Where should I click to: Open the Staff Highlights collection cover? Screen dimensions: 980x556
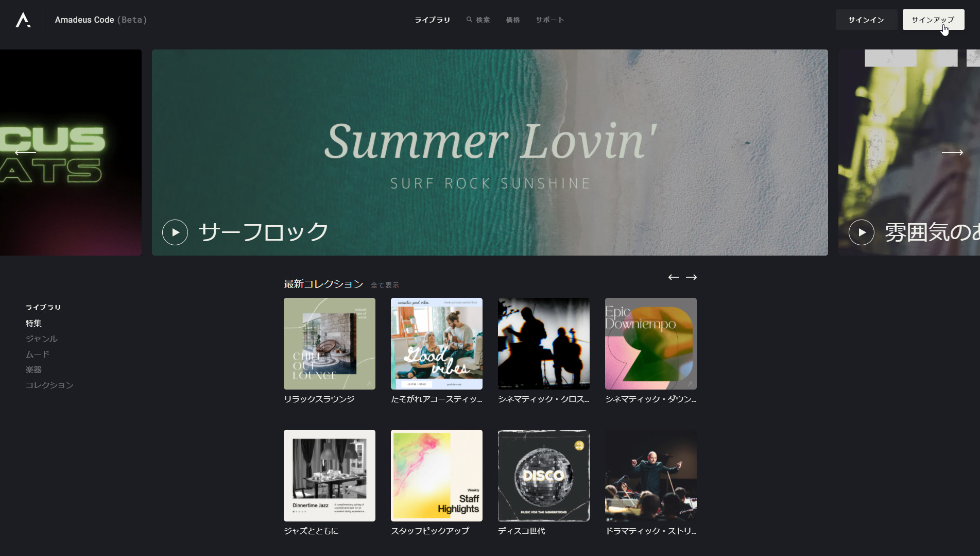[437, 476]
